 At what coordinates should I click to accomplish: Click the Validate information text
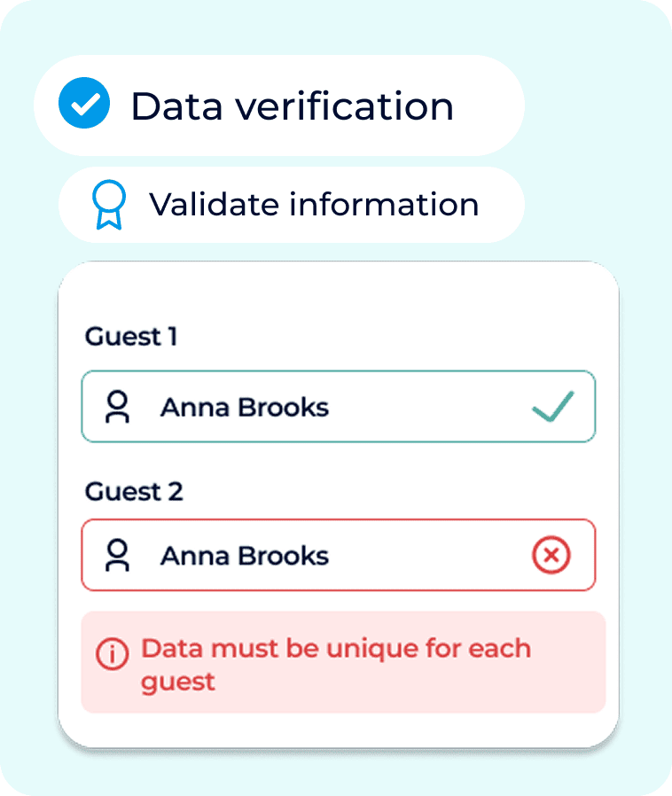pyautogui.click(x=314, y=204)
